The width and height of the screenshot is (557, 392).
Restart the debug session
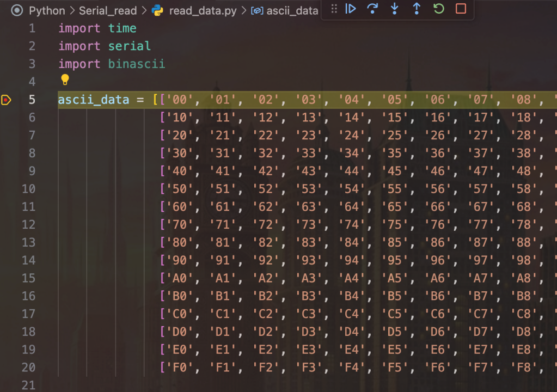tap(439, 9)
